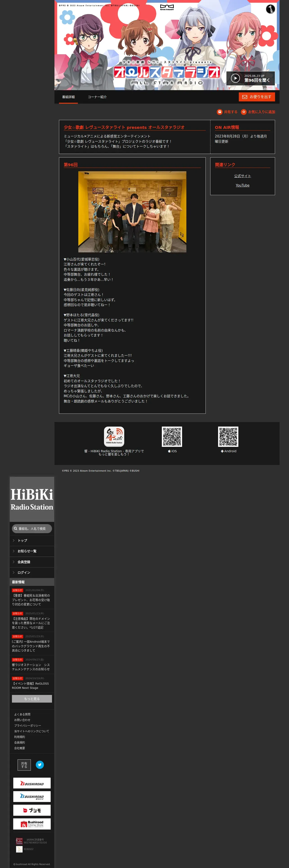Click the ON AIR情報 heading
Screen dimensions: 289x868
click(x=227, y=127)
